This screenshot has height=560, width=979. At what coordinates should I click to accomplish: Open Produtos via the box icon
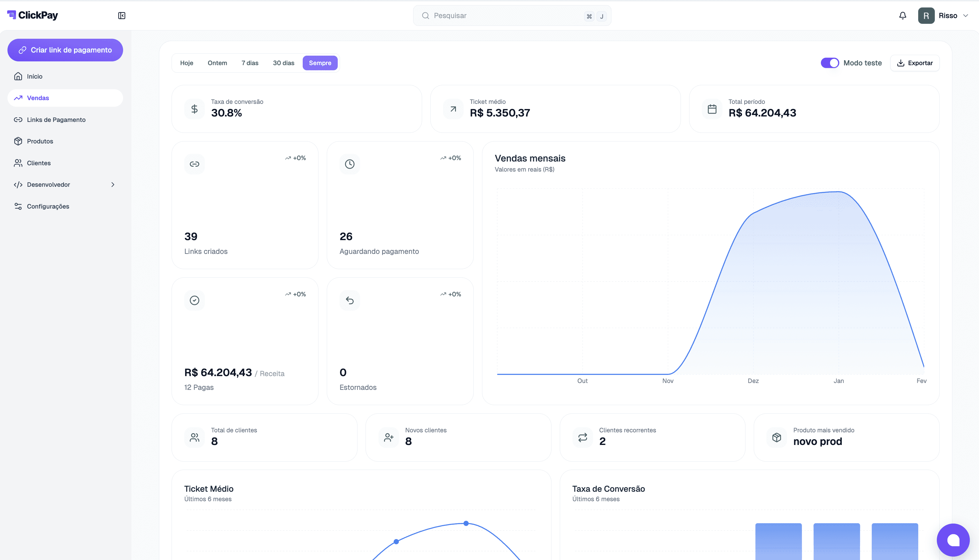pos(18,141)
